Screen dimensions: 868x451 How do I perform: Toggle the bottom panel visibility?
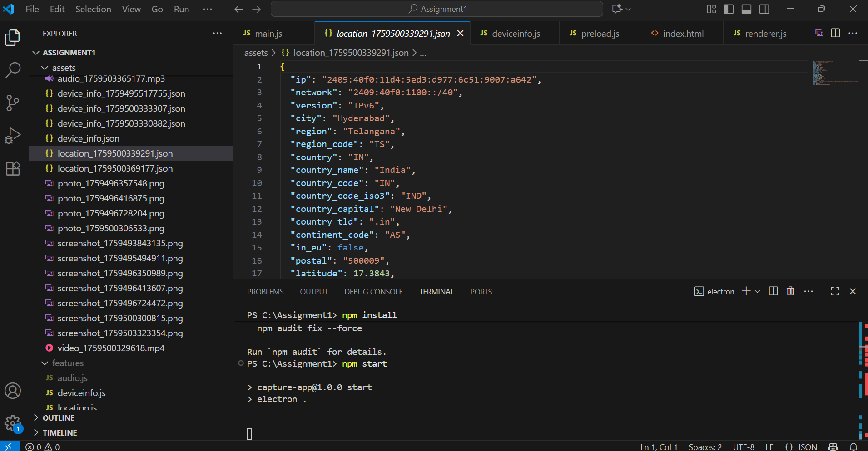pyautogui.click(x=746, y=9)
